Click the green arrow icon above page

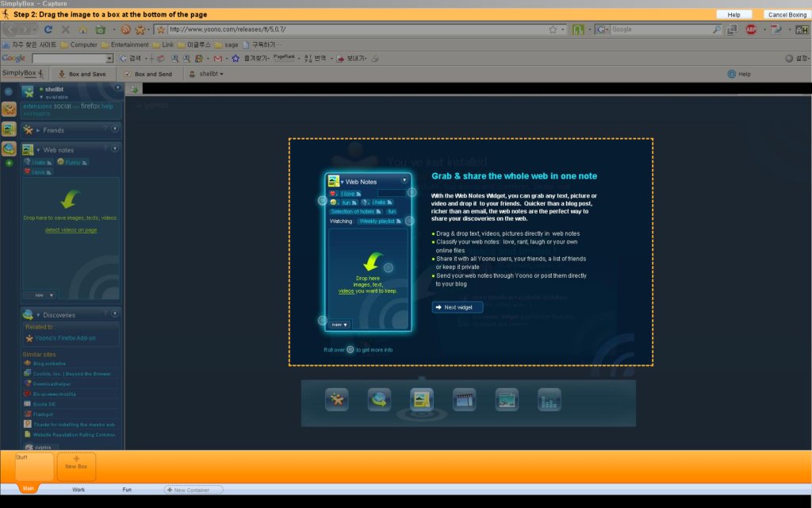(x=133, y=89)
